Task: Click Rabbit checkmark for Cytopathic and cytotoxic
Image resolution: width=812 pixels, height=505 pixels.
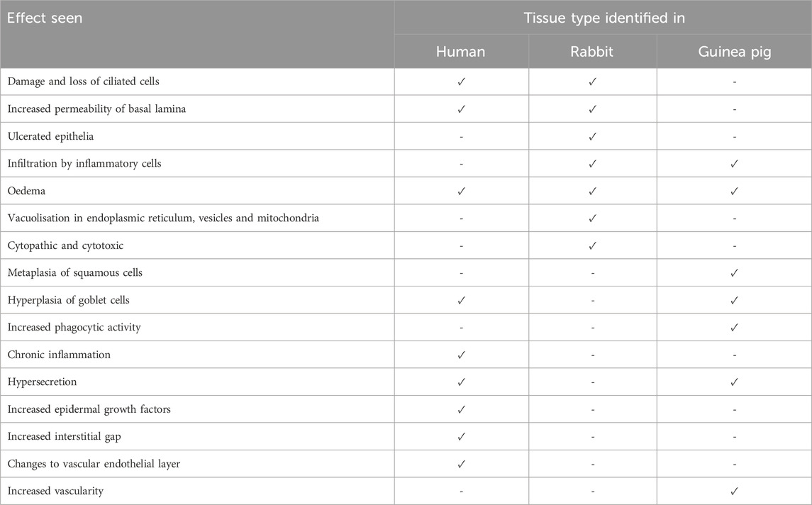Action: click(592, 245)
